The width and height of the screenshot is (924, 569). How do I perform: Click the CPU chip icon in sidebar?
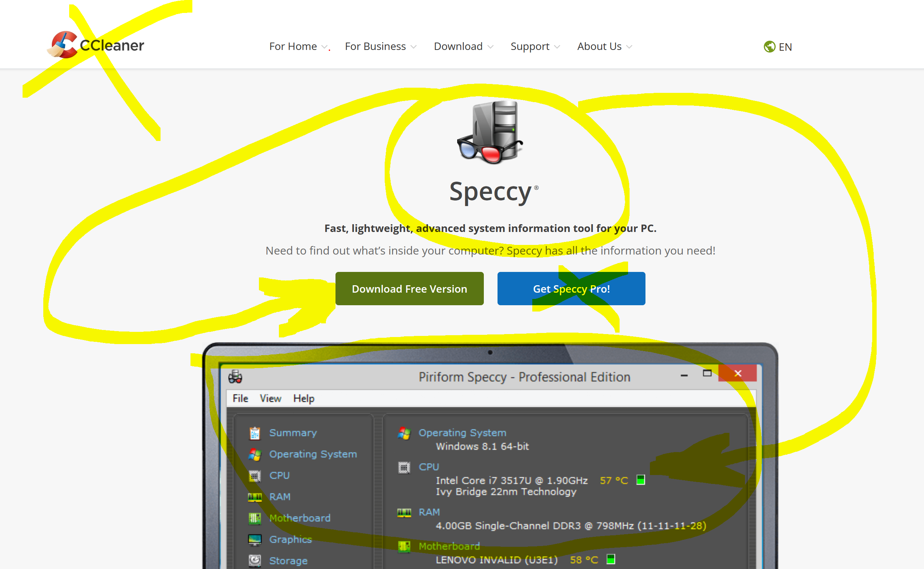[x=255, y=476]
